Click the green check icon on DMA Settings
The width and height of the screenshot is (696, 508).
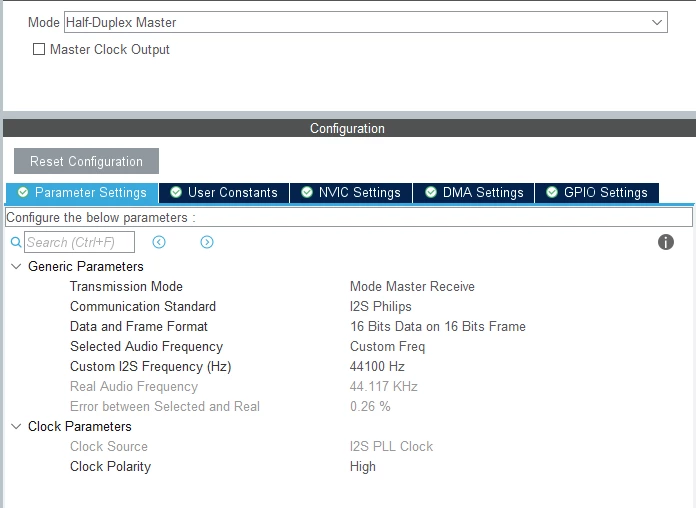tap(431, 192)
